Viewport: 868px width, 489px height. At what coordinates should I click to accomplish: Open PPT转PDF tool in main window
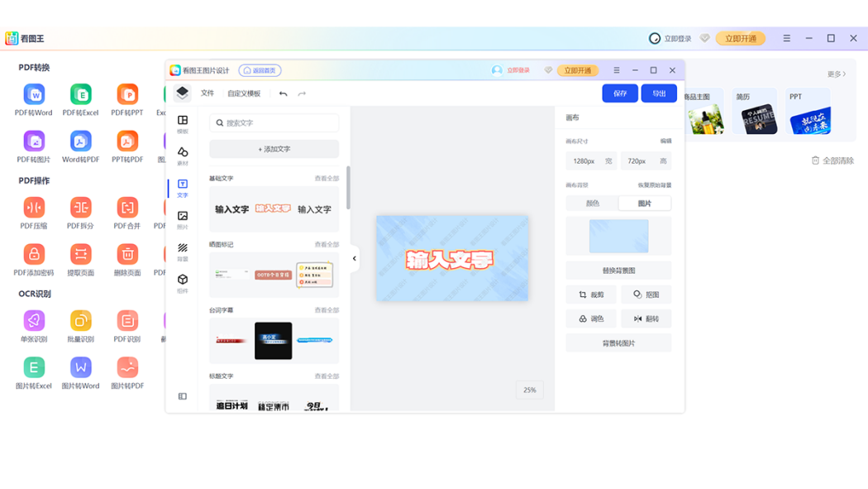pos(127,147)
